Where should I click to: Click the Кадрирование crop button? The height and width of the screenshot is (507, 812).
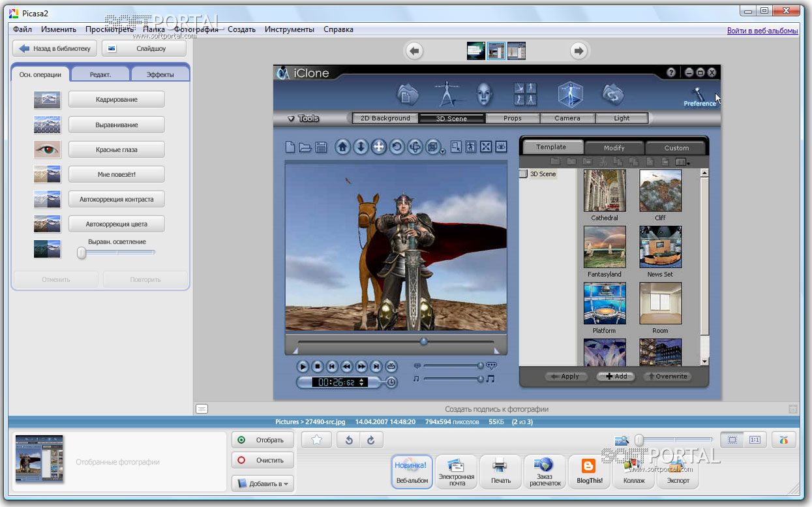(116, 100)
